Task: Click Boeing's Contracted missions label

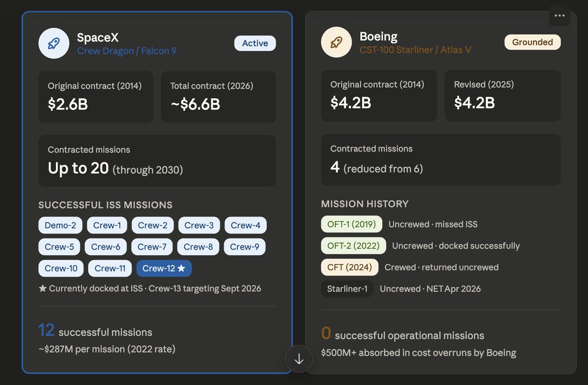Action: pos(371,148)
